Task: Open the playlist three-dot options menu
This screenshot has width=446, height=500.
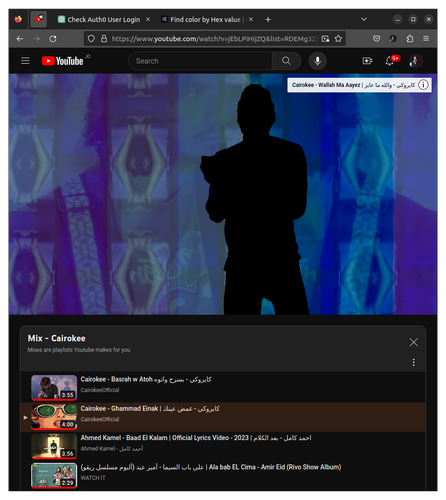Action: click(413, 362)
